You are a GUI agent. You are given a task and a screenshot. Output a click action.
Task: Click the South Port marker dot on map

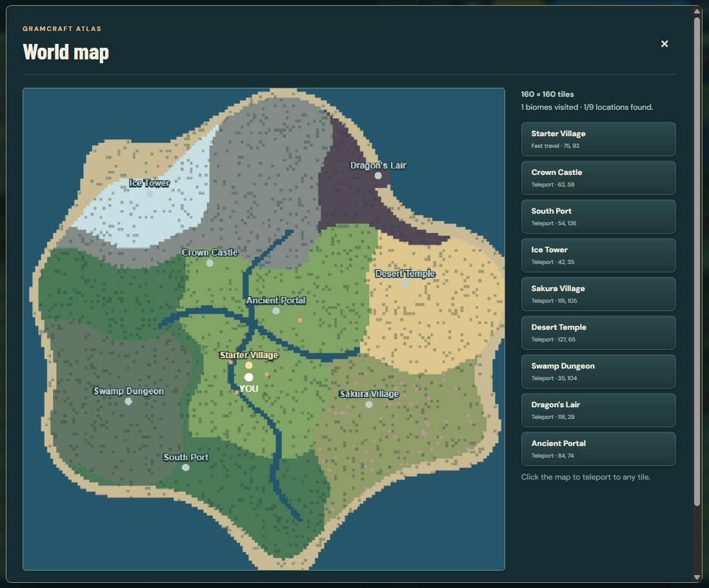185,468
